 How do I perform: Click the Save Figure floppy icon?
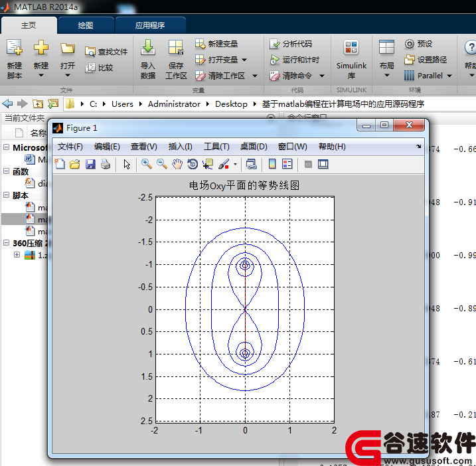90,164
